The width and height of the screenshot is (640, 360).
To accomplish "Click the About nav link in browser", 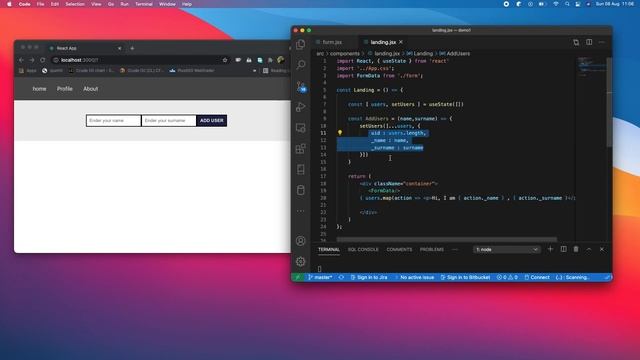I will tap(90, 89).
